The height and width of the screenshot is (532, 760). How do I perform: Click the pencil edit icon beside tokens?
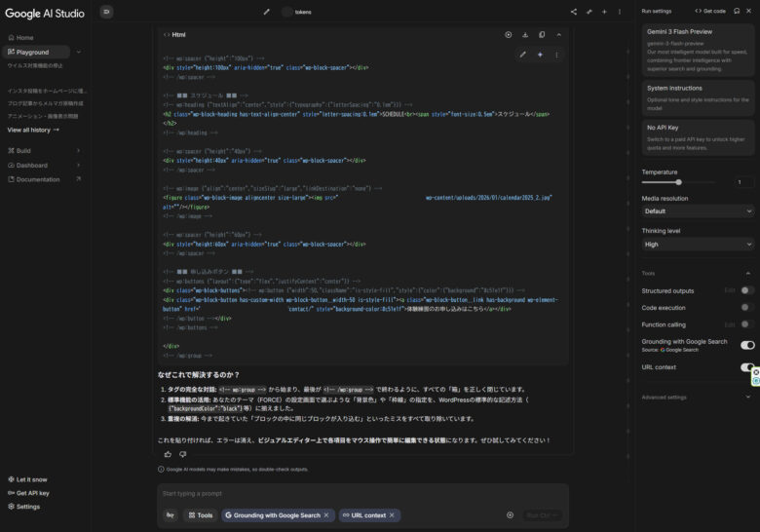(266, 12)
